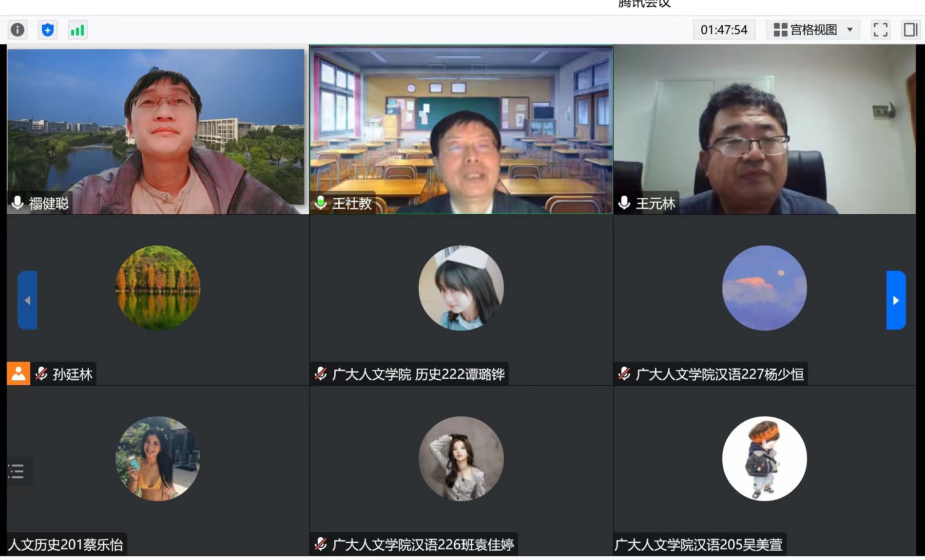Click the name label of 蔡乐怡
This screenshot has width=925, height=560.
[x=66, y=544]
